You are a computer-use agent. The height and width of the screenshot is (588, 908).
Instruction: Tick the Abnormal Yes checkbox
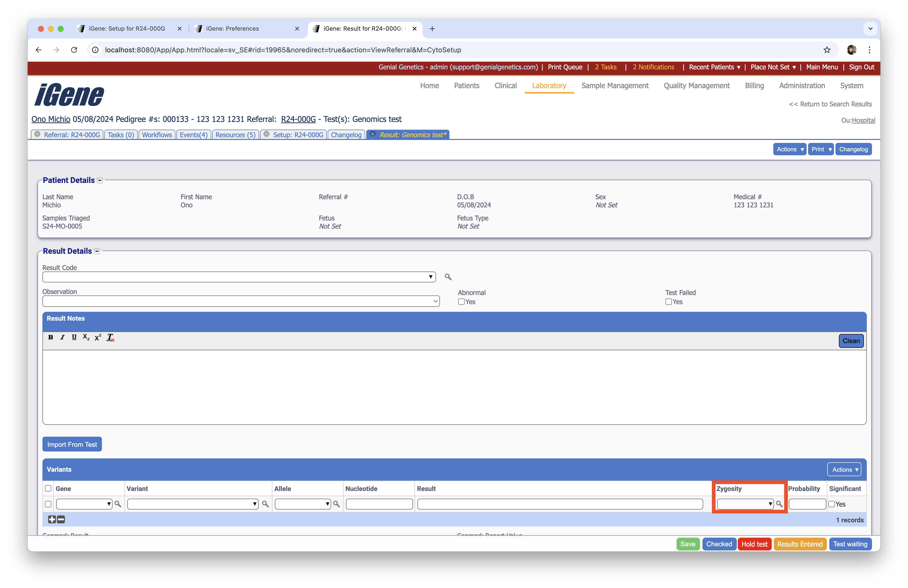tap(461, 302)
